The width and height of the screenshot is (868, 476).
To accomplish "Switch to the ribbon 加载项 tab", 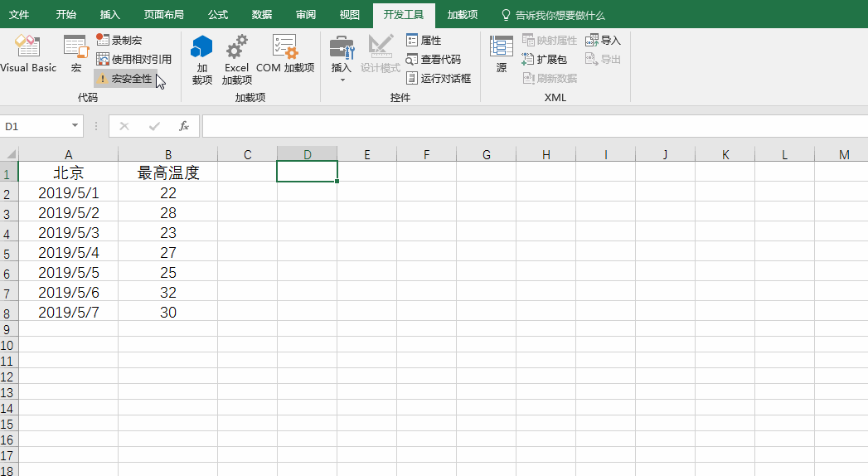I will 463,15.
